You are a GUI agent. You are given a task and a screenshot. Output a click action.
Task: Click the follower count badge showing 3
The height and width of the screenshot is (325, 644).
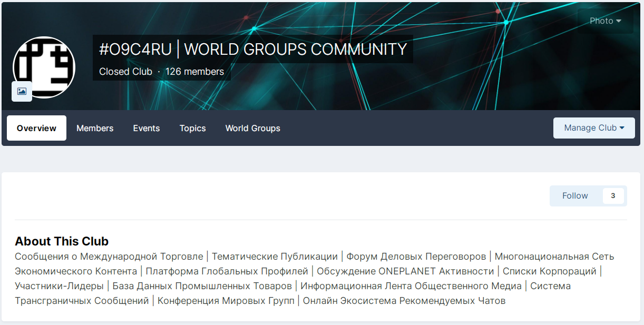[613, 196]
